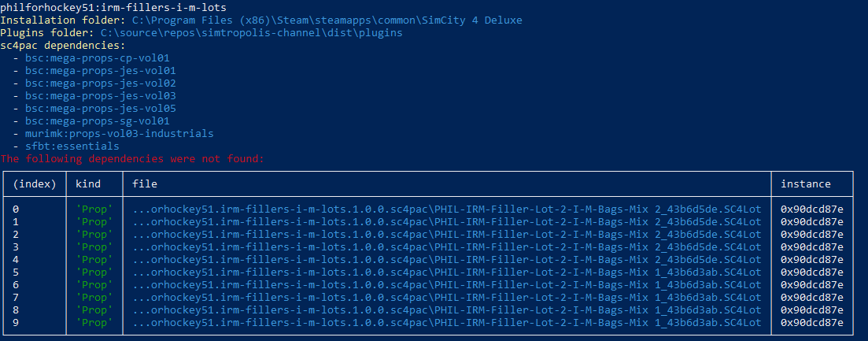Select the bsc:mega-props-jes-vol01 dependency
Image resolution: width=868 pixels, height=341 pixels.
pos(100,71)
